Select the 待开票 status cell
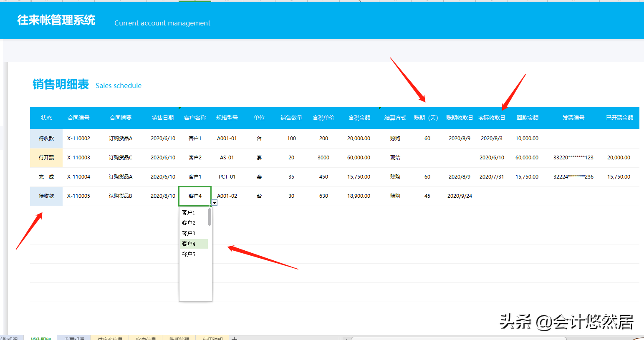This screenshot has height=340, width=644. click(46, 158)
